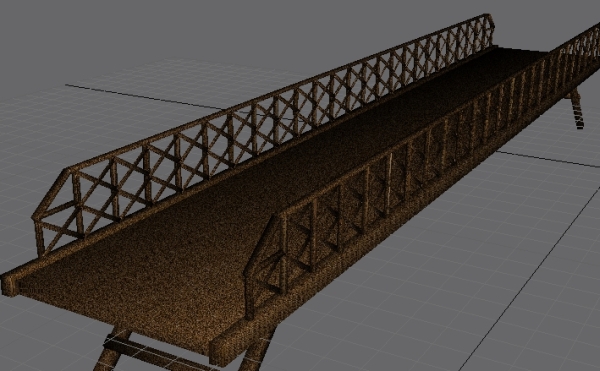
Task: Select the left lattice railing
Action: click(264, 130)
